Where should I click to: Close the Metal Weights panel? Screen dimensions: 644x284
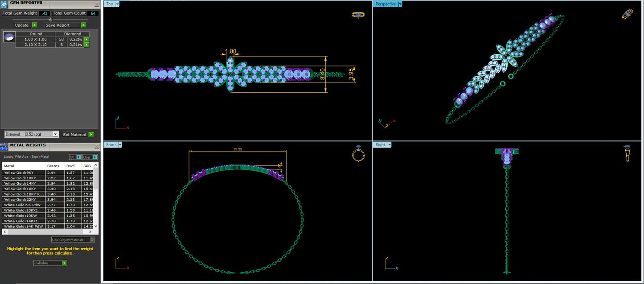(97, 147)
